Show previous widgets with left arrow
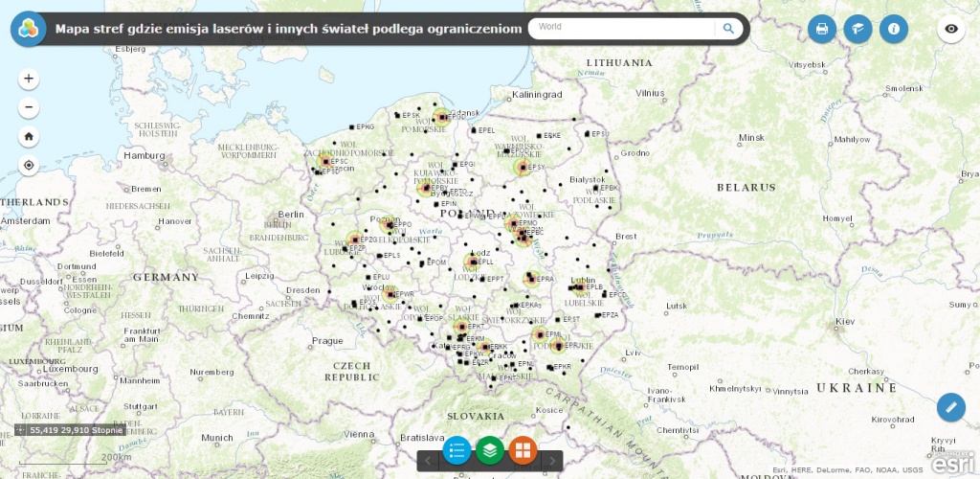Screen dimensions: 980x479 [428, 462]
